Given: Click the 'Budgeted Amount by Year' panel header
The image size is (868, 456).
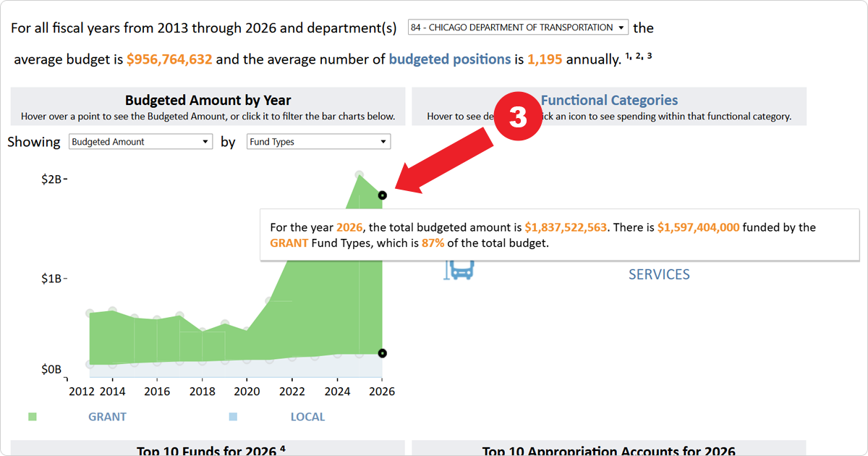Looking at the screenshot, I should [208, 100].
